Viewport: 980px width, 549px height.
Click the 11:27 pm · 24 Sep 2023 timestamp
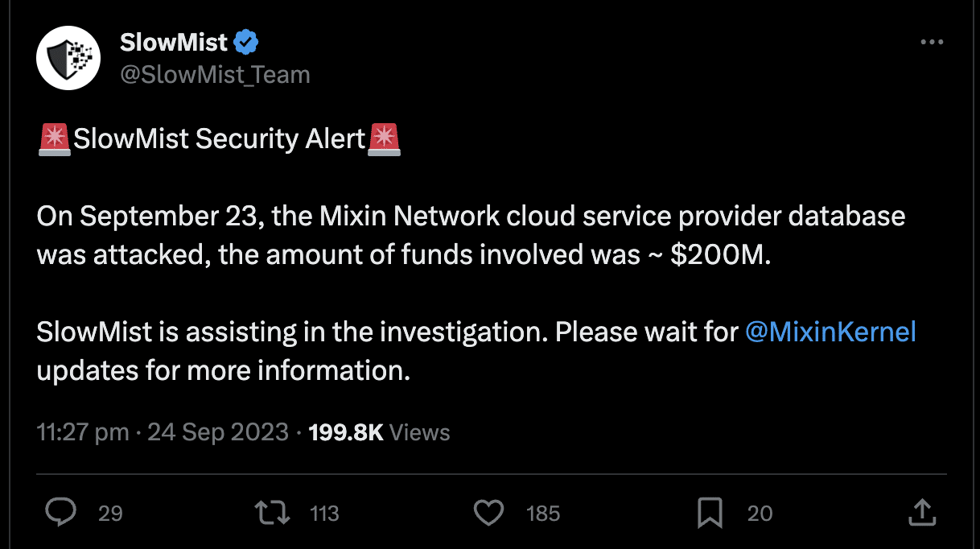click(x=163, y=432)
